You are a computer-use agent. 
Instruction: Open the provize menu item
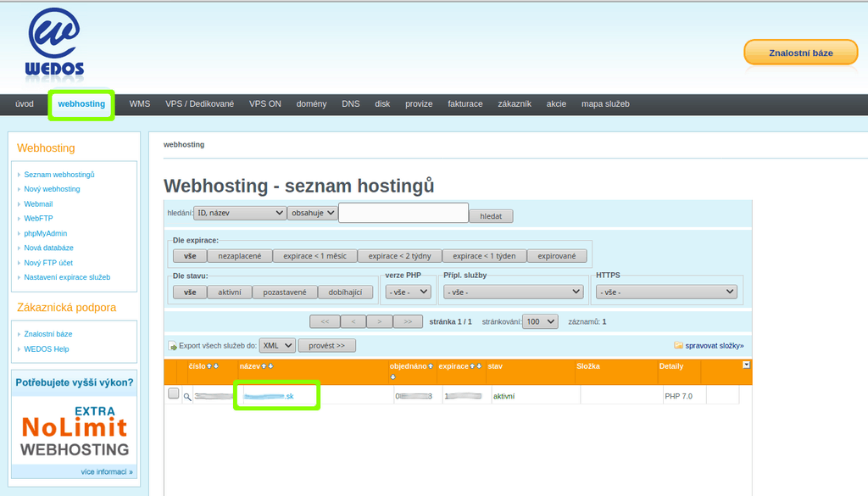point(419,104)
